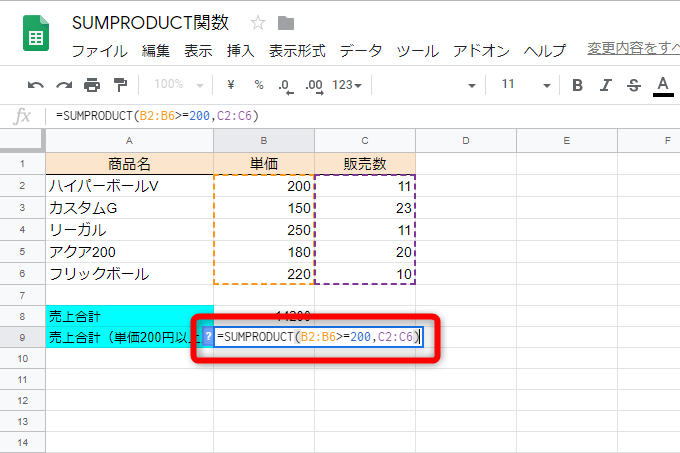
Task: Click the select-all corner box
Action: click(23, 140)
